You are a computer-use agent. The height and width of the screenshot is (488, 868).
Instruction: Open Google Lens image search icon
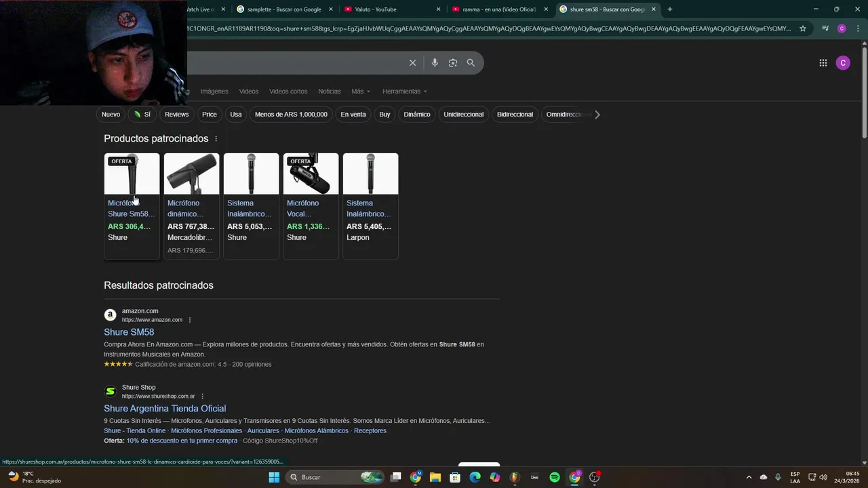pos(452,62)
